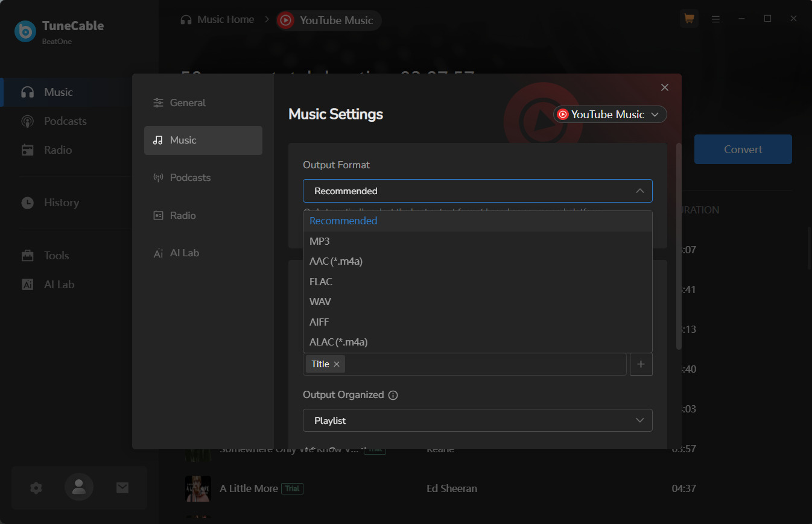This screenshot has height=524, width=812.
Task: Collapse the Output Format dropdown
Action: tap(639, 191)
